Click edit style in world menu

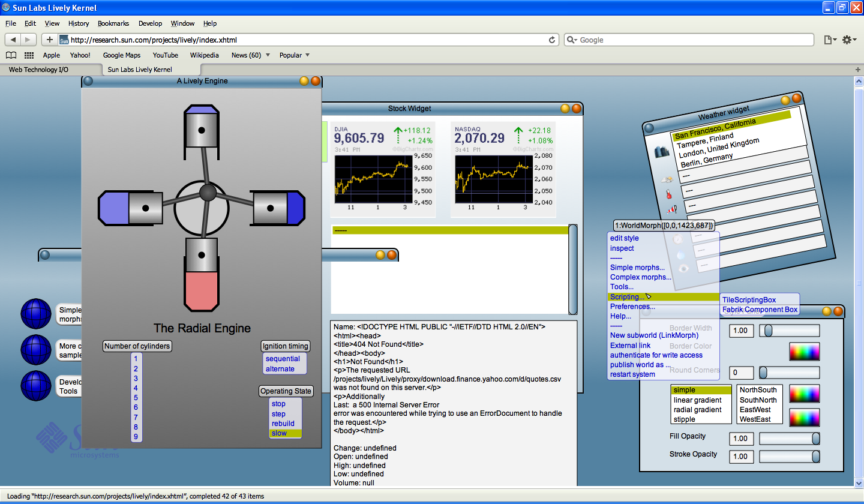coord(625,238)
